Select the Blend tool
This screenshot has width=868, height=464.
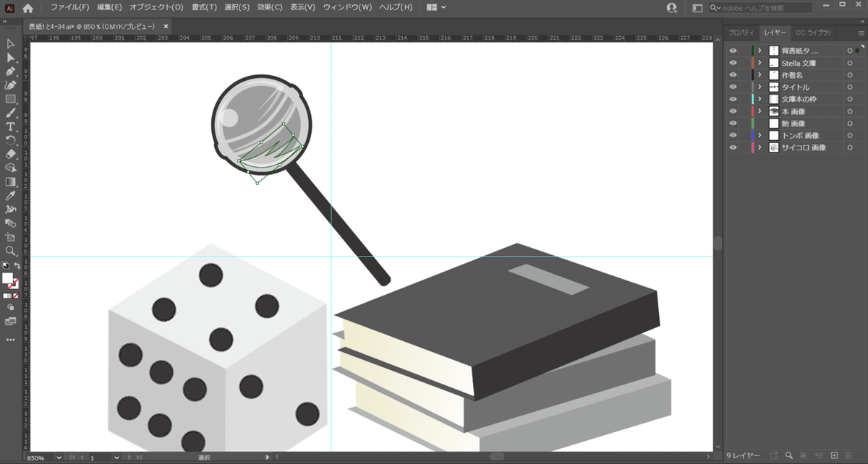10,223
